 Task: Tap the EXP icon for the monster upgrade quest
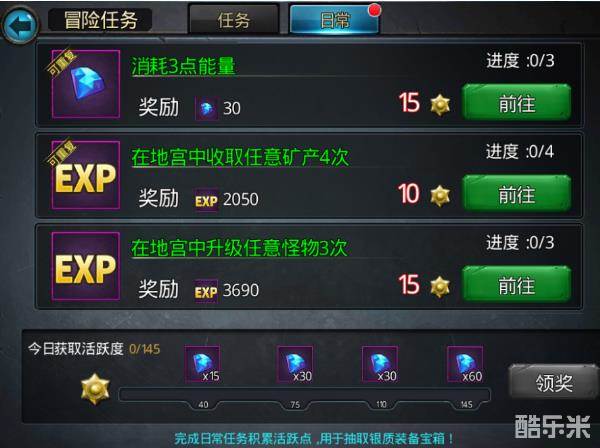[x=86, y=266]
